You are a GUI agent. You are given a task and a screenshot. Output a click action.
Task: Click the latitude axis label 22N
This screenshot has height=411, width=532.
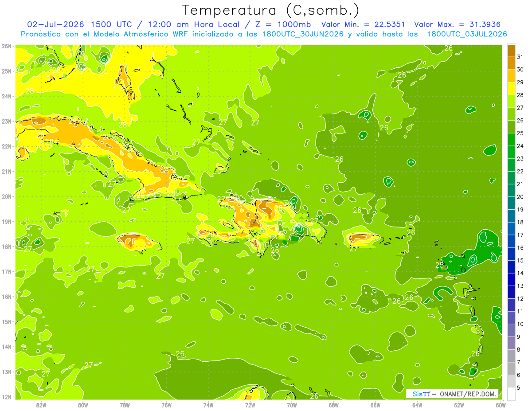click(x=7, y=146)
